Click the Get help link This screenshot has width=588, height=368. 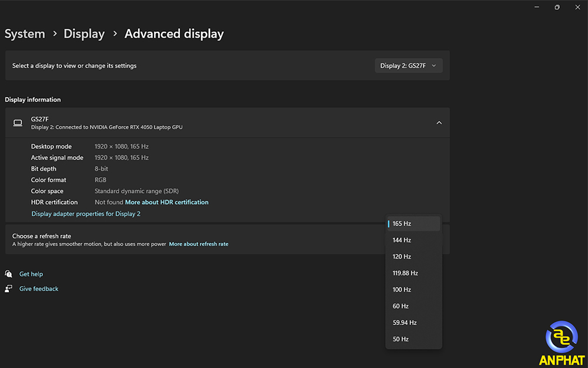pos(31,274)
